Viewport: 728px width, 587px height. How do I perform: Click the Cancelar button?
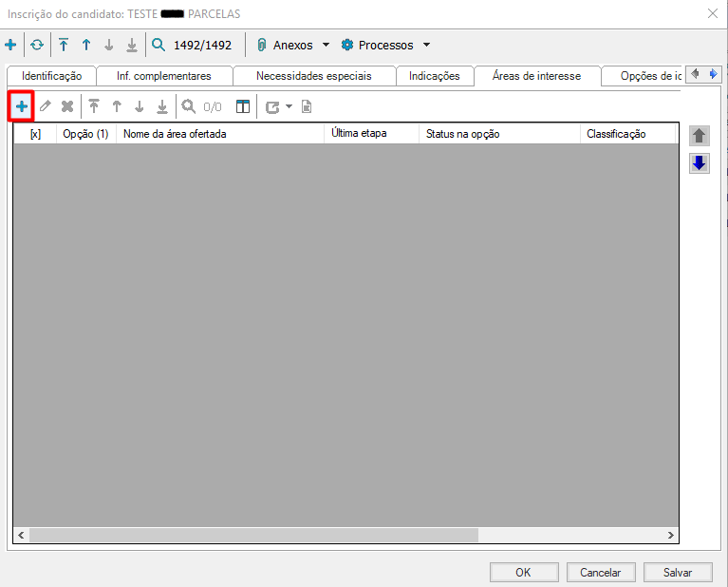coord(600,573)
